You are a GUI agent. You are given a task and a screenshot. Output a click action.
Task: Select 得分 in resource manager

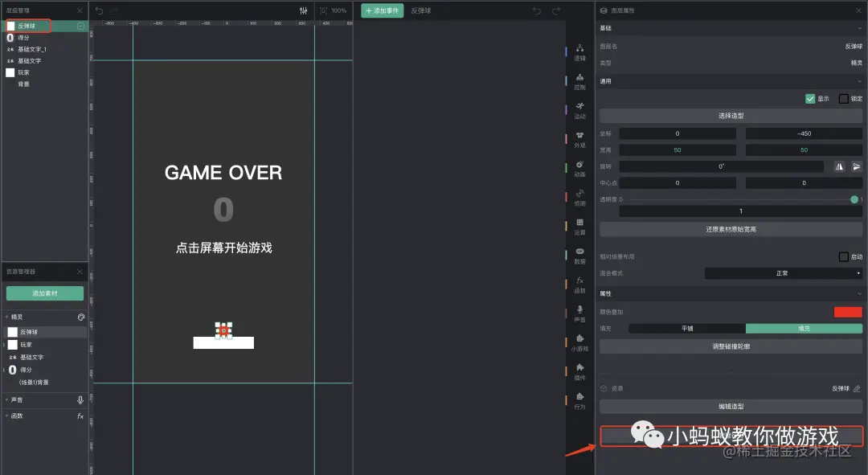(x=45, y=370)
